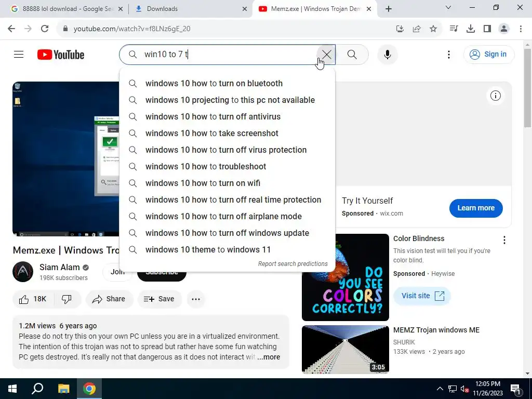Open ad info icon on wix ad
Viewport: 532px width, 399px height.
coord(495,96)
